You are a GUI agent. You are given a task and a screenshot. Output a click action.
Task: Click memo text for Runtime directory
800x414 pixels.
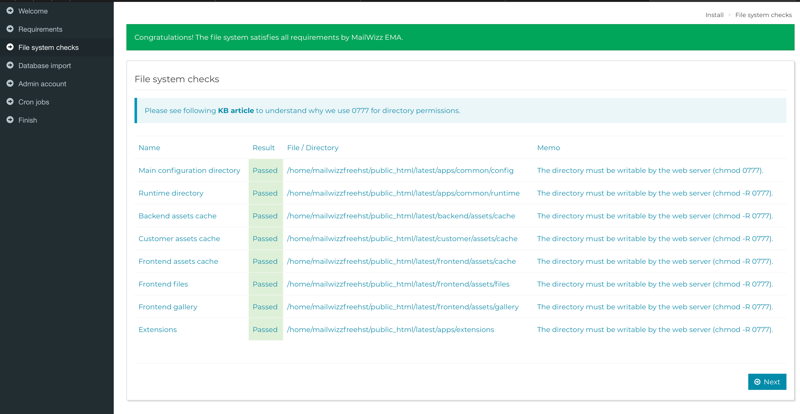(x=655, y=193)
